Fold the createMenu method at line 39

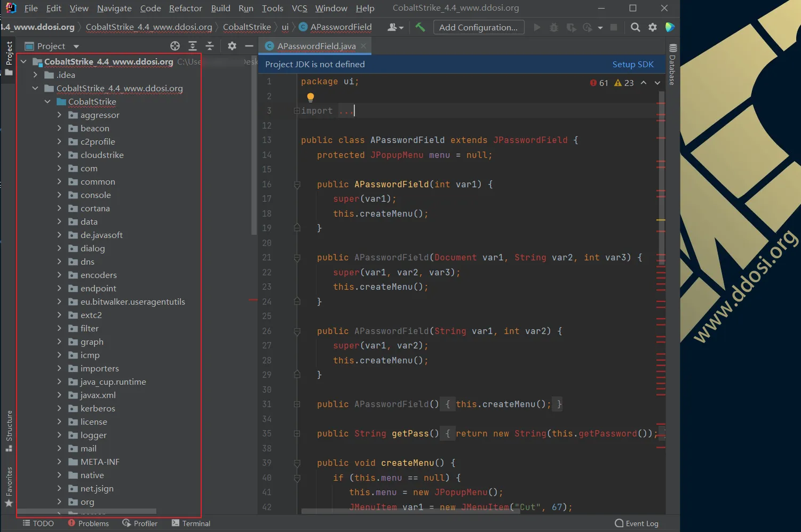(297, 463)
